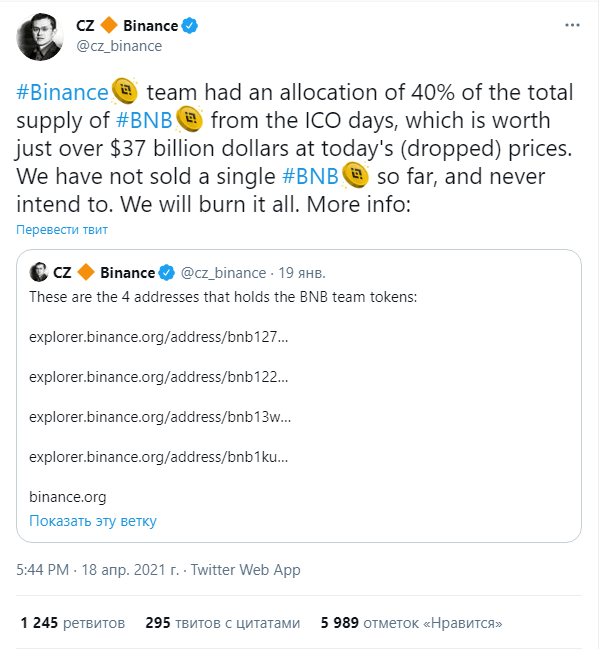Screen dimensions: 600x649
Task: Translate tweet via 'Перевести твит'
Action: (62, 229)
